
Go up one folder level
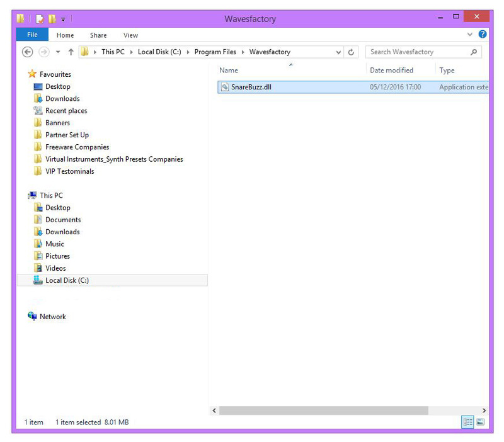coord(71,52)
